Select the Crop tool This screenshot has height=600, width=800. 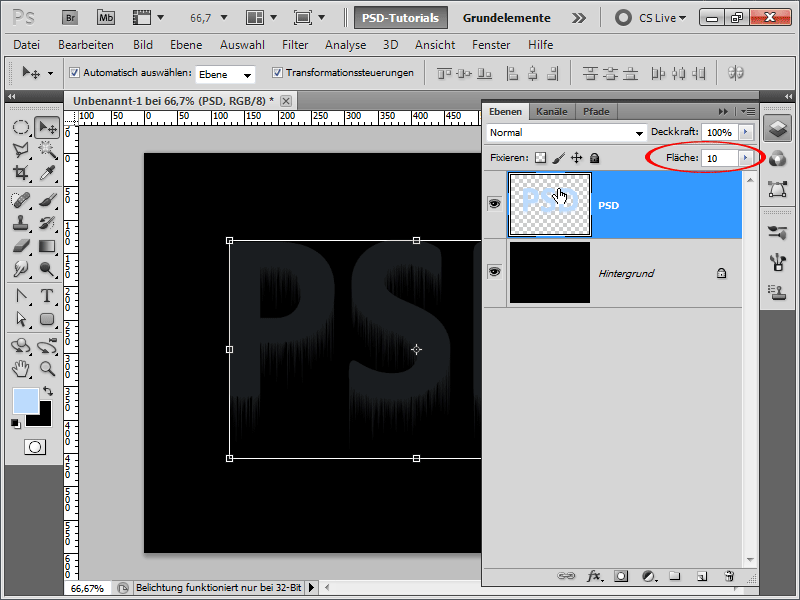point(20,173)
